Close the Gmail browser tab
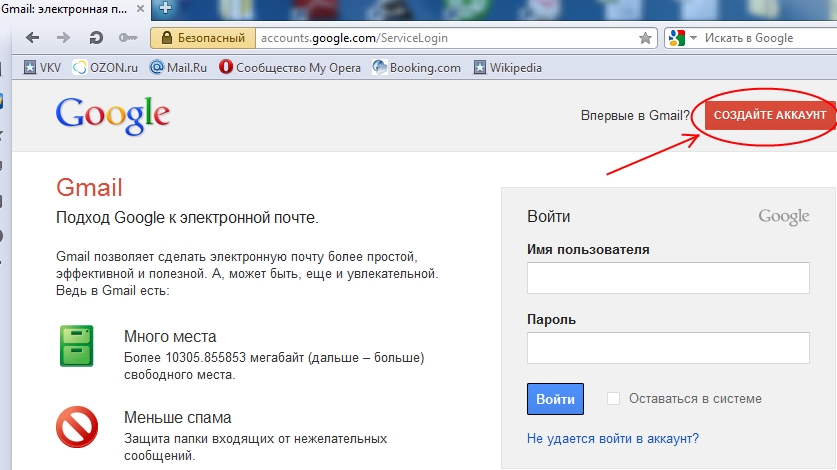 coord(140,9)
